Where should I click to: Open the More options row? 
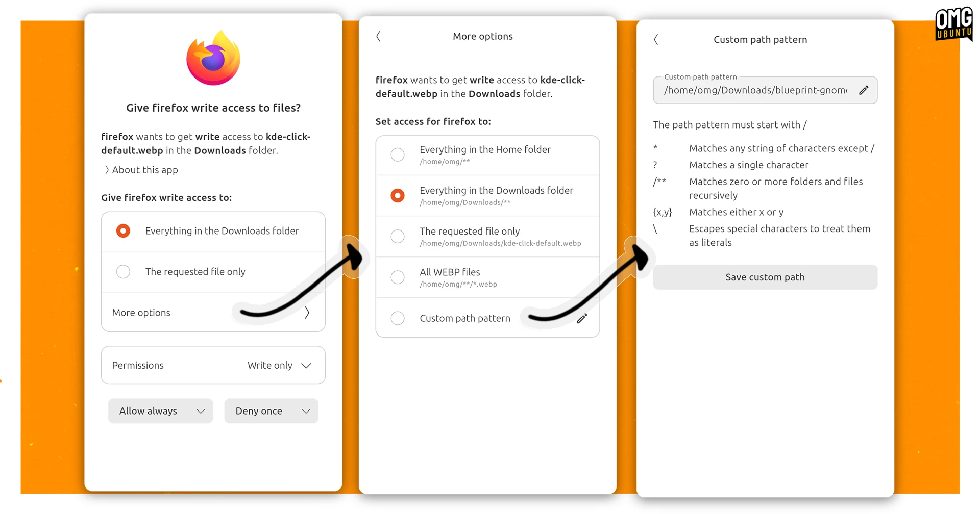[213, 313]
